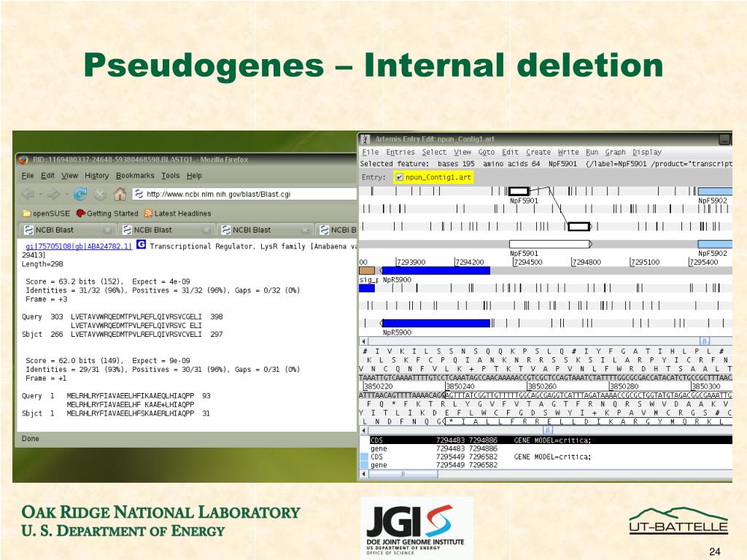Open the Artemis File menu
This screenshot has width=747, height=560.
click(370, 152)
